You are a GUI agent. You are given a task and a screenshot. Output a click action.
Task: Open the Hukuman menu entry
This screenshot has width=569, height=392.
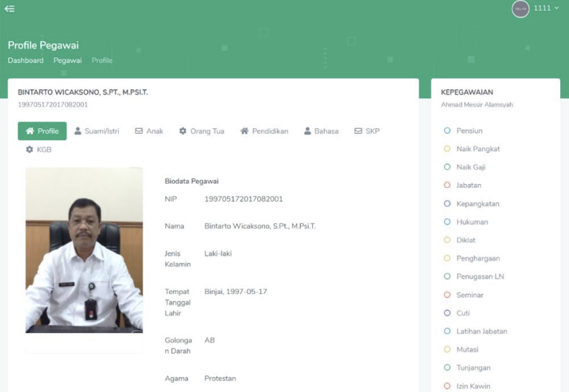pyautogui.click(x=466, y=222)
